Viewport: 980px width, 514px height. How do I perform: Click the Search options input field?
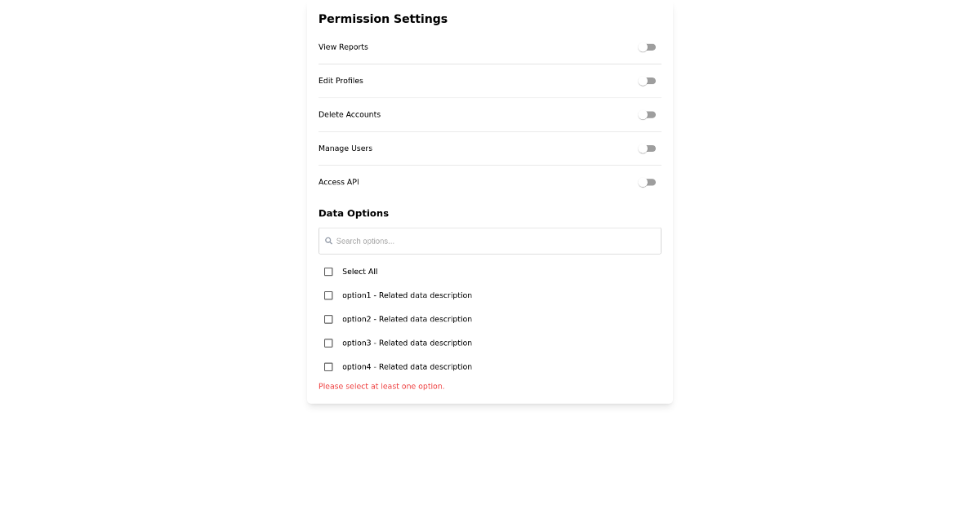point(490,241)
